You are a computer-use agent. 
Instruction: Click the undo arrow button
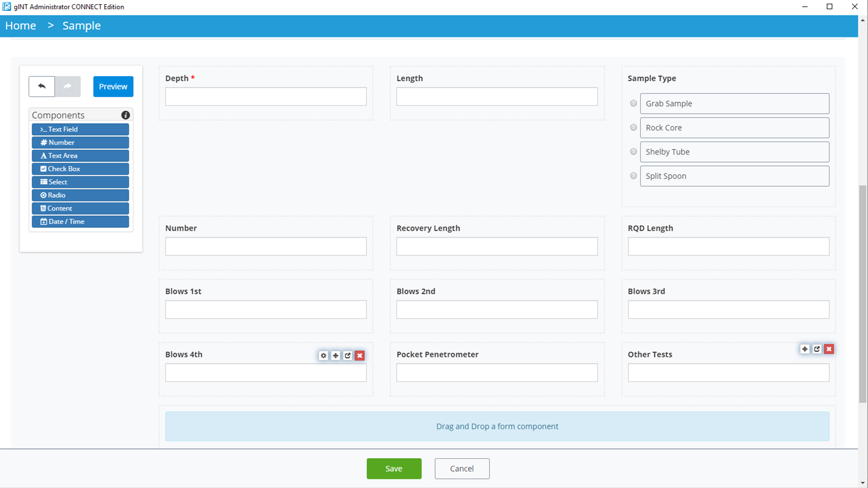[42, 86]
